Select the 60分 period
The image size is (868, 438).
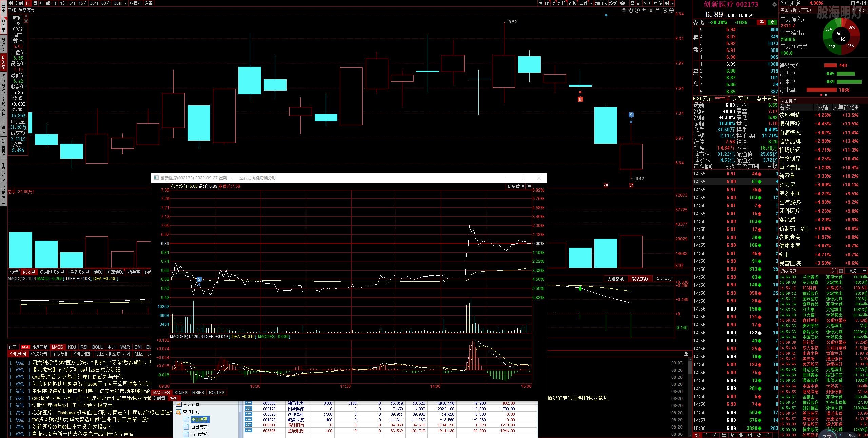[105, 3]
